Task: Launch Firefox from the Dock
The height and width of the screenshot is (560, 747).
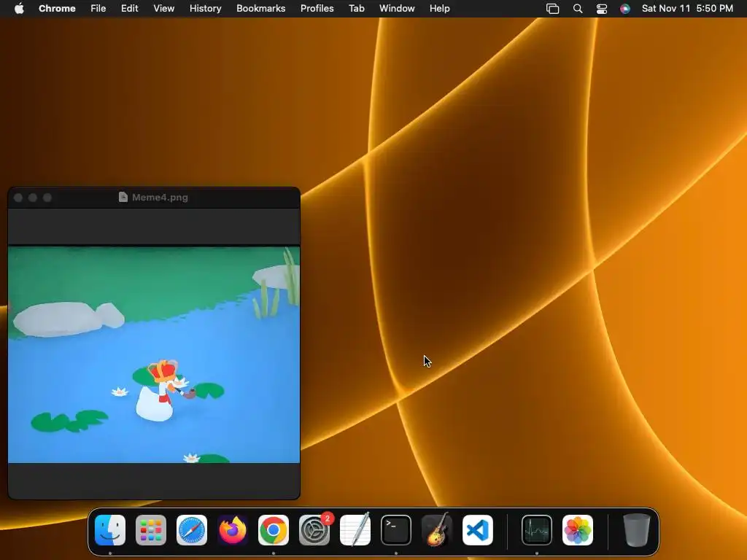Action: click(233, 530)
